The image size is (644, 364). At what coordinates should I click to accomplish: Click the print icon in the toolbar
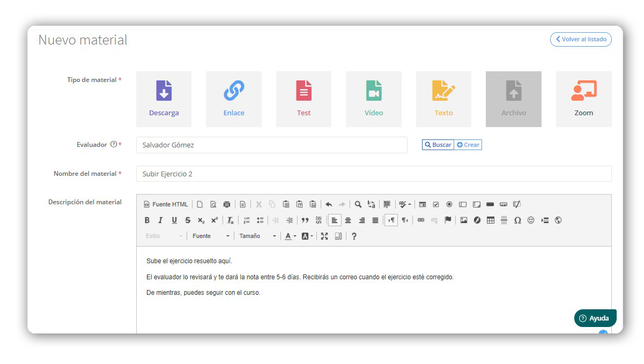click(227, 204)
